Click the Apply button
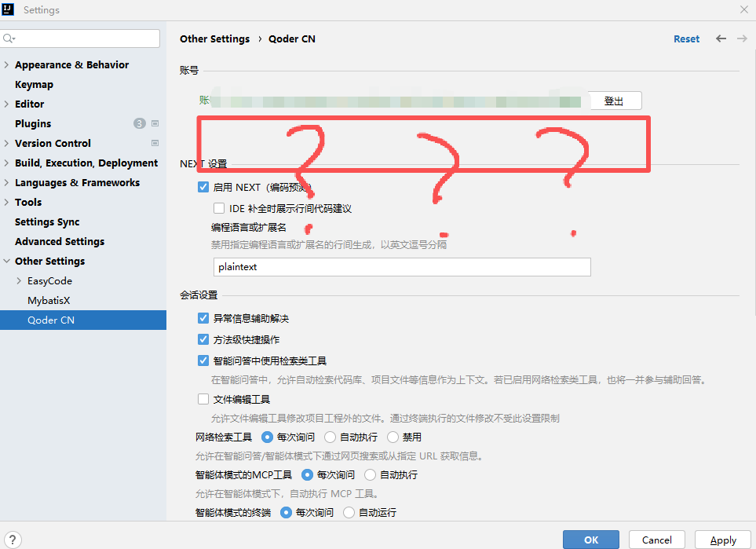Image resolution: width=756 pixels, height=549 pixels. [x=723, y=540]
